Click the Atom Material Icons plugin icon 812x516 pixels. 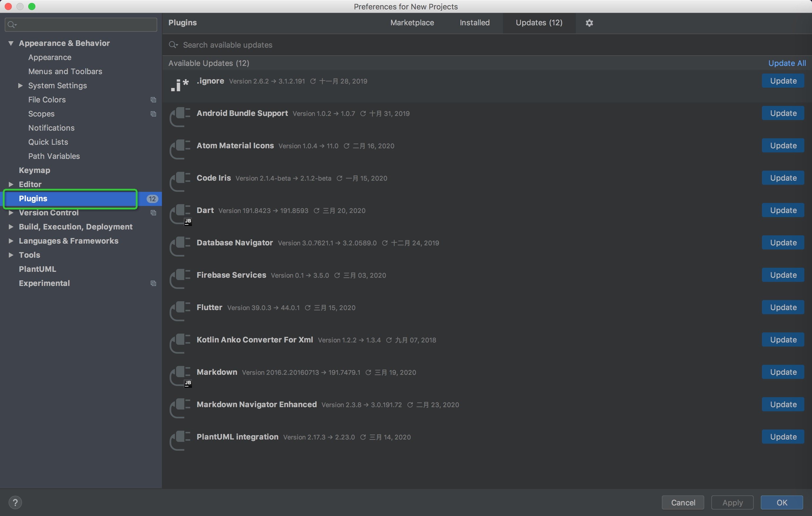tap(180, 149)
